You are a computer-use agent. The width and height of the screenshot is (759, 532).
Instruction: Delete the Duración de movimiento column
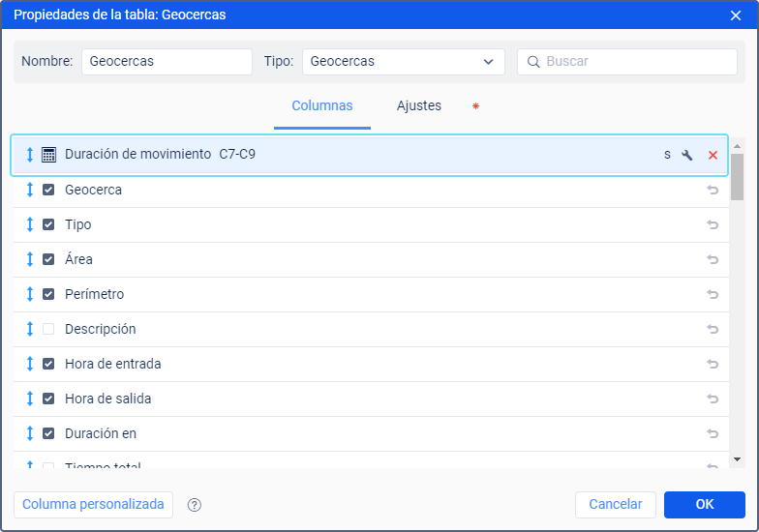(x=713, y=155)
